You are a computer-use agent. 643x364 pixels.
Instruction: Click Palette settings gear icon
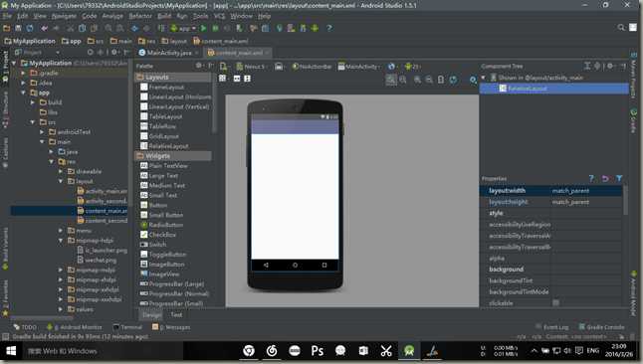pos(198,66)
